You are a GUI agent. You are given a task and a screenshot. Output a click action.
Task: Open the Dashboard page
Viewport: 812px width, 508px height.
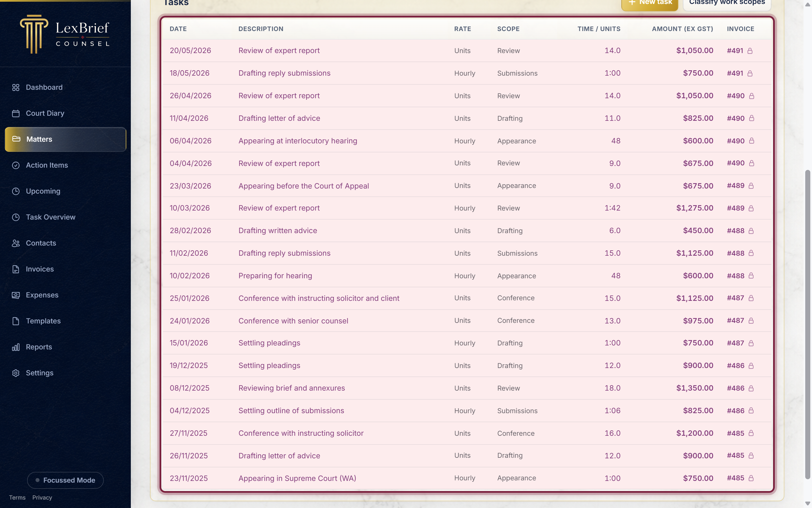(x=65, y=87)
